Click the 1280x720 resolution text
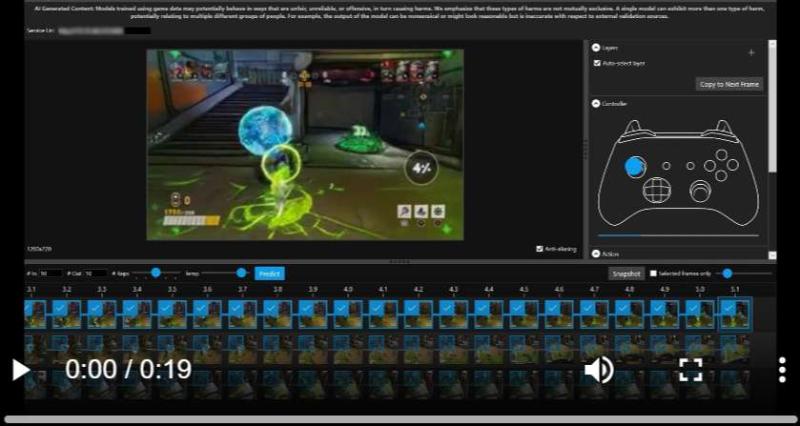This screenshot has width=800, height=426. [39, 249]
